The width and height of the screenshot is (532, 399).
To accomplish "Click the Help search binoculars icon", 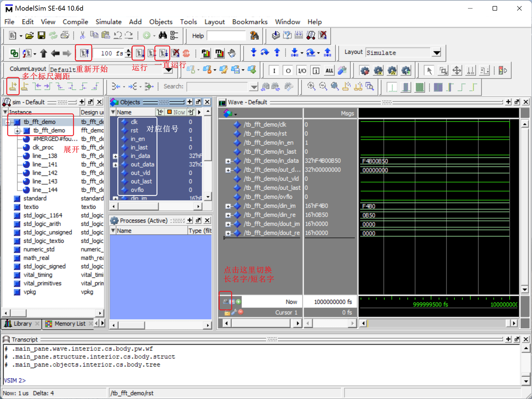I will pyautogui.click(x=254, y=36).
